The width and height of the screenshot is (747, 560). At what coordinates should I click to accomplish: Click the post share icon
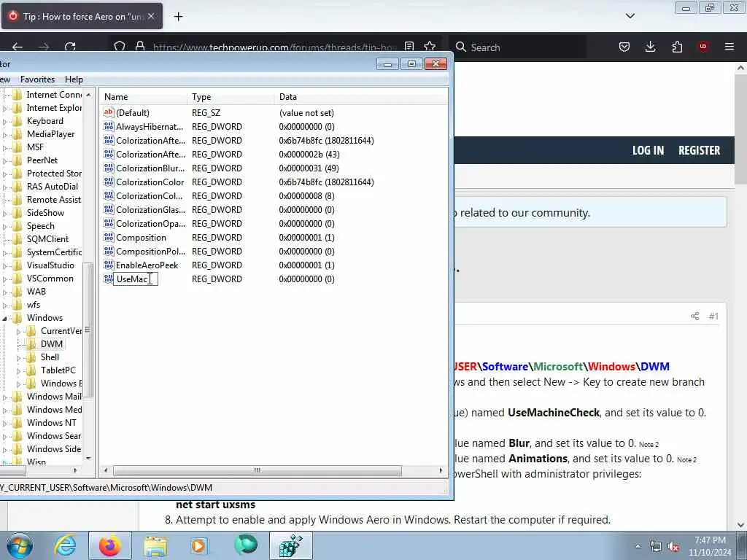(695, 316)
